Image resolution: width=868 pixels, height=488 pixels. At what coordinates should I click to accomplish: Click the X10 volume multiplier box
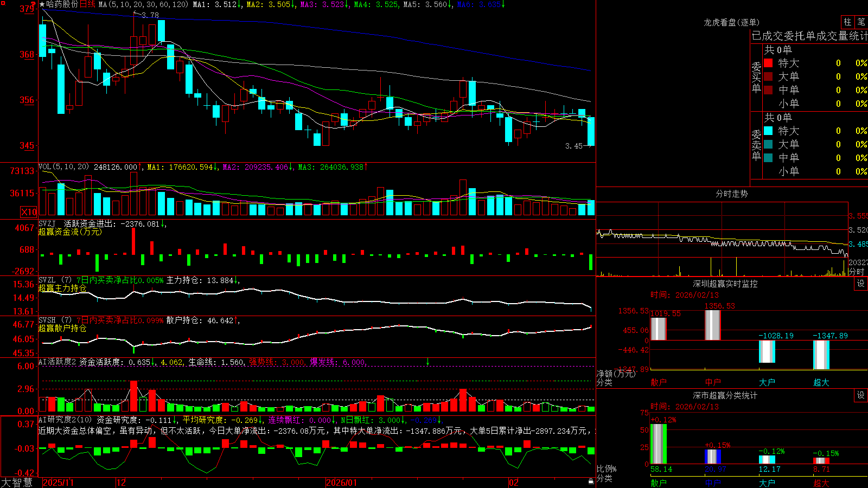(x=29, y=212)
